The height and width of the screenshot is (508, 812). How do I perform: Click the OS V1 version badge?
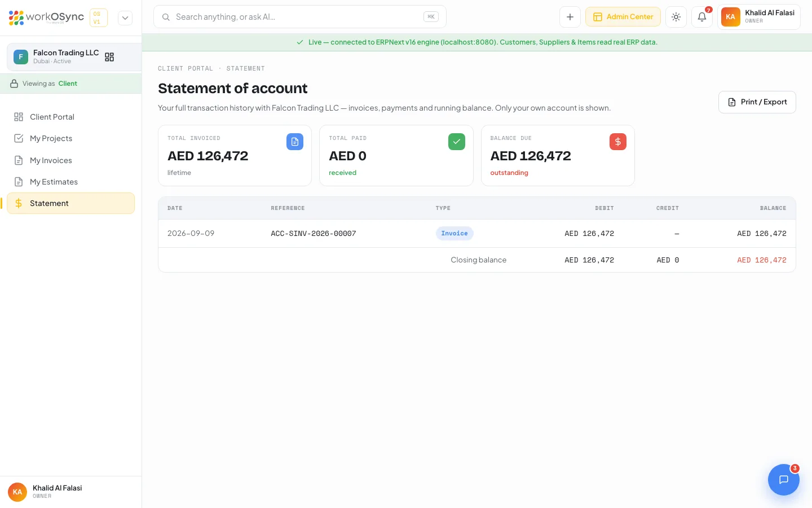click(98, 17)
